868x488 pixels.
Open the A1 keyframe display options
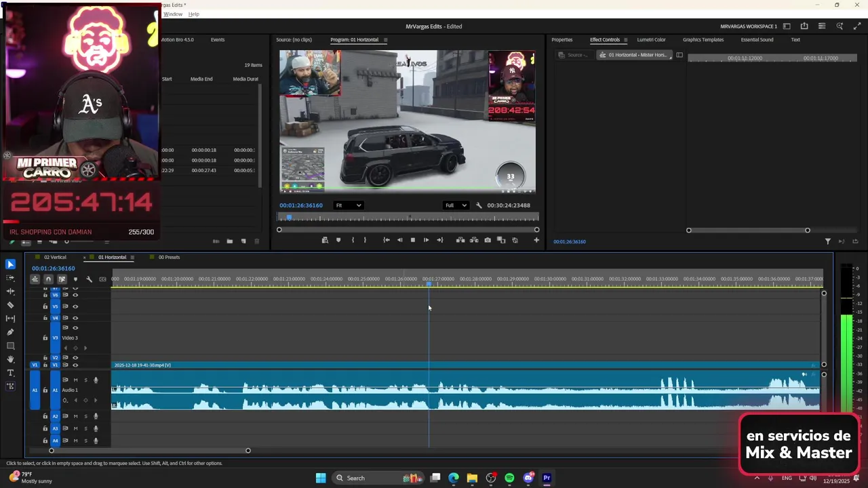pos(65,401)
